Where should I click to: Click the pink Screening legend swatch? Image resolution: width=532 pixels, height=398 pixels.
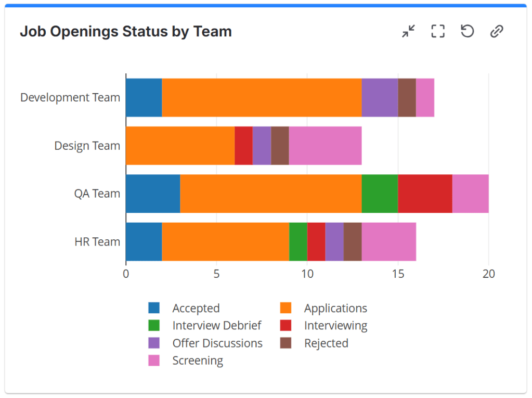[x=154, y=361]
